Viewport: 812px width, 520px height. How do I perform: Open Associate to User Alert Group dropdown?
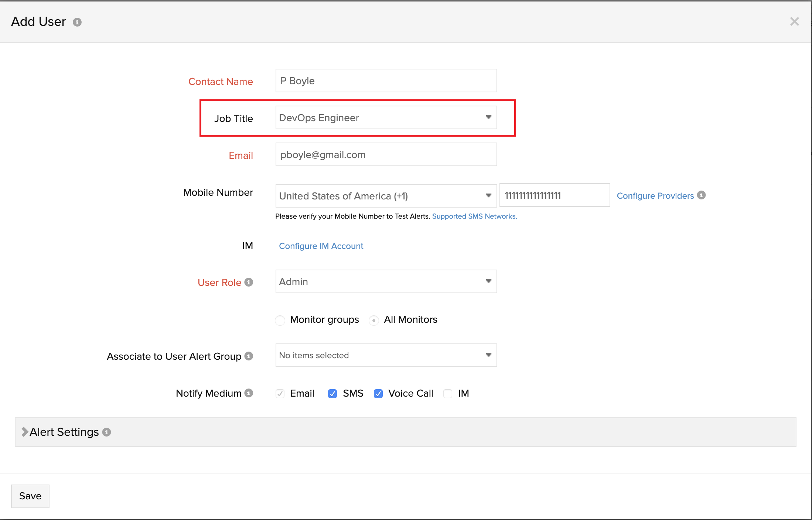click(386, 355)
